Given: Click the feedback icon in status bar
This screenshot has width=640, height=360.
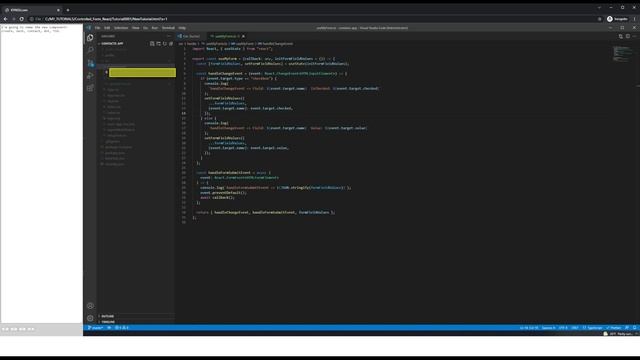Looking at the screenshot, I should click(627, 328).
